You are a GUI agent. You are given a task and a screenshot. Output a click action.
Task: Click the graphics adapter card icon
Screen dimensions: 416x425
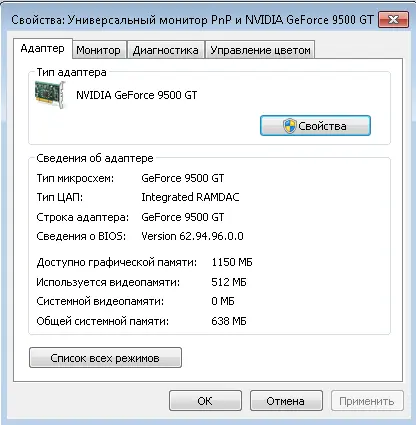pyautogui.click(x=50, y=95)
